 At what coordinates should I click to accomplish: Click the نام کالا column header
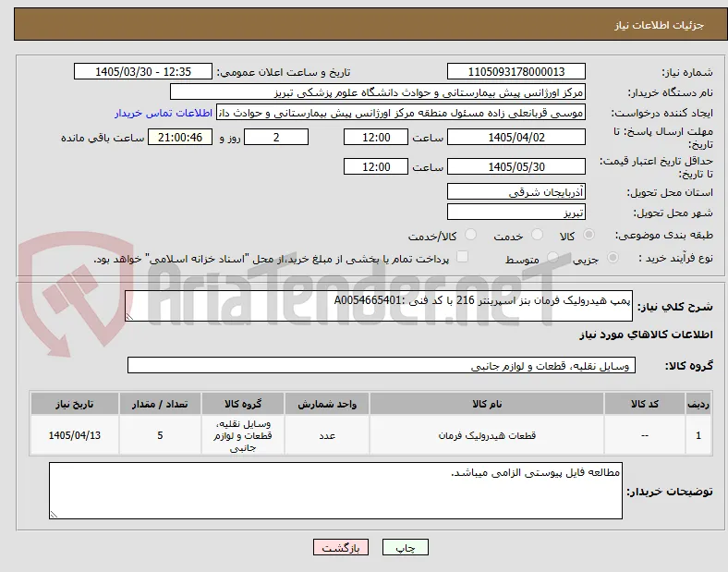pyautogui.click(x=487, y=404)
